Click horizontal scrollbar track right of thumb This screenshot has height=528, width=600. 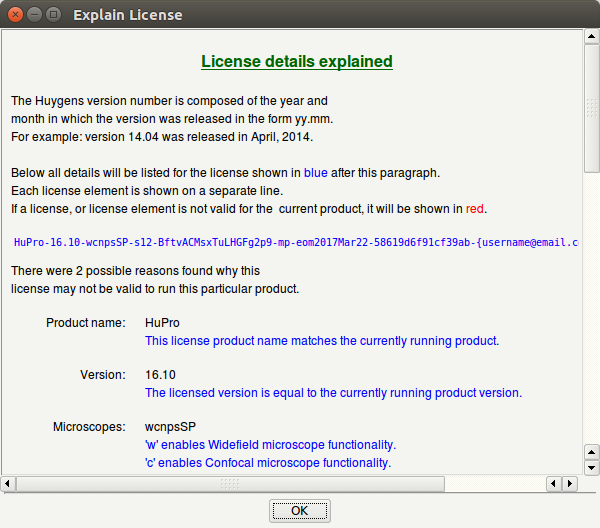tap(495, 484)
